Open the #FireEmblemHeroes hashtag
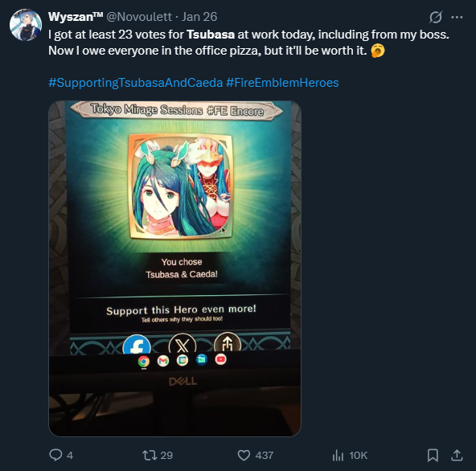Viewport: 476px width, 471px height. (282, 83)
